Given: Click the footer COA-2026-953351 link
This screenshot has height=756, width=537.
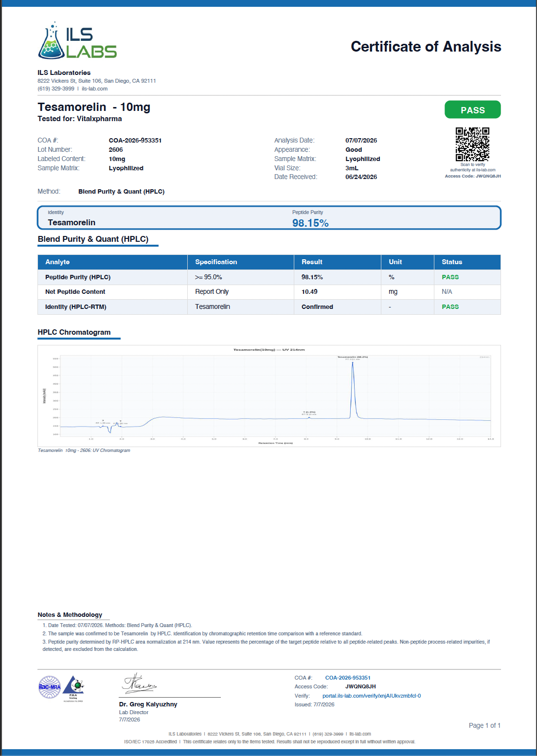Looking at the screenshot, I should pyautogui.click(x=348, y=678).
